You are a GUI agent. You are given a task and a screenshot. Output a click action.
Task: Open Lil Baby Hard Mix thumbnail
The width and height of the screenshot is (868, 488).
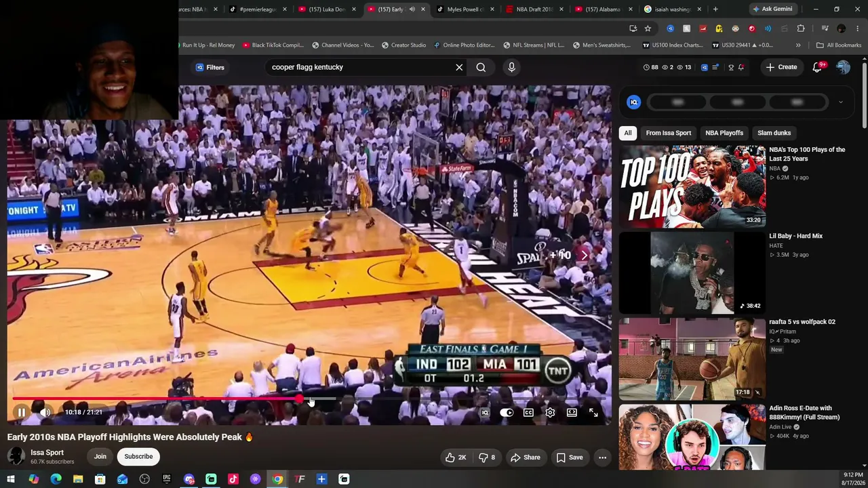pyautogui.click(x=692, y=272)
